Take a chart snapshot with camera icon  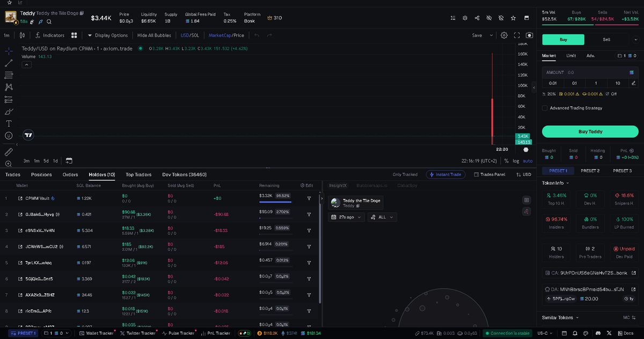click(530, 35)
